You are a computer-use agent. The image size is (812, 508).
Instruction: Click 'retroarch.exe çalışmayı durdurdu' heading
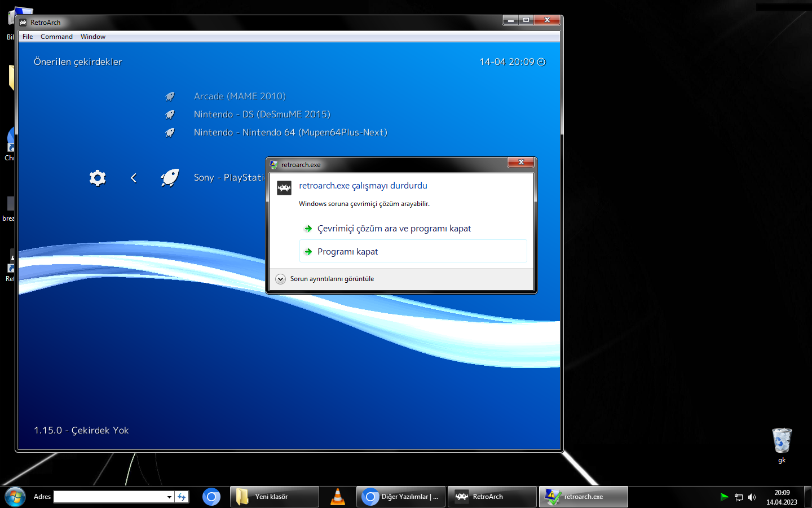363,186
